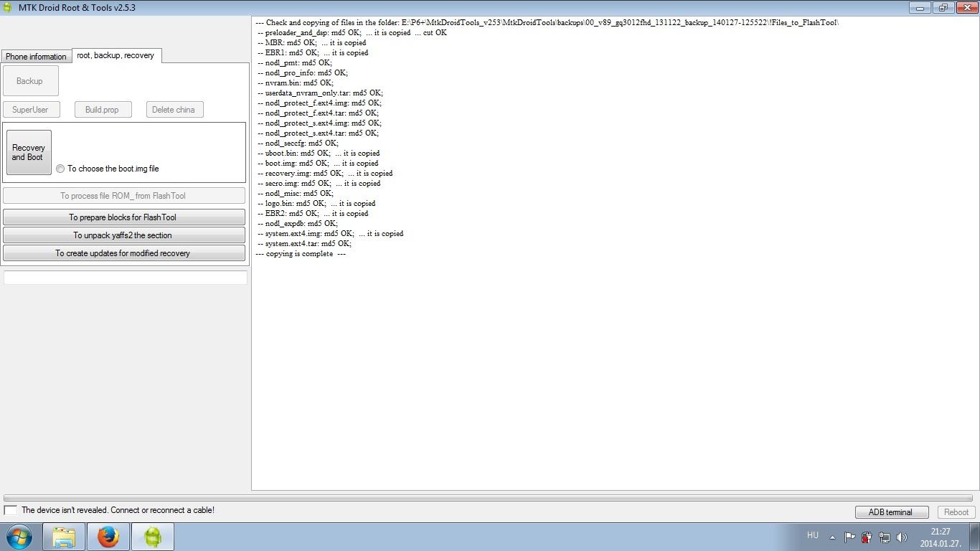The width and height of the screenshot is (980, 551).
Task: Click the 'system.ext4.tar: md5 OK' log line
Action: [304, 244]
